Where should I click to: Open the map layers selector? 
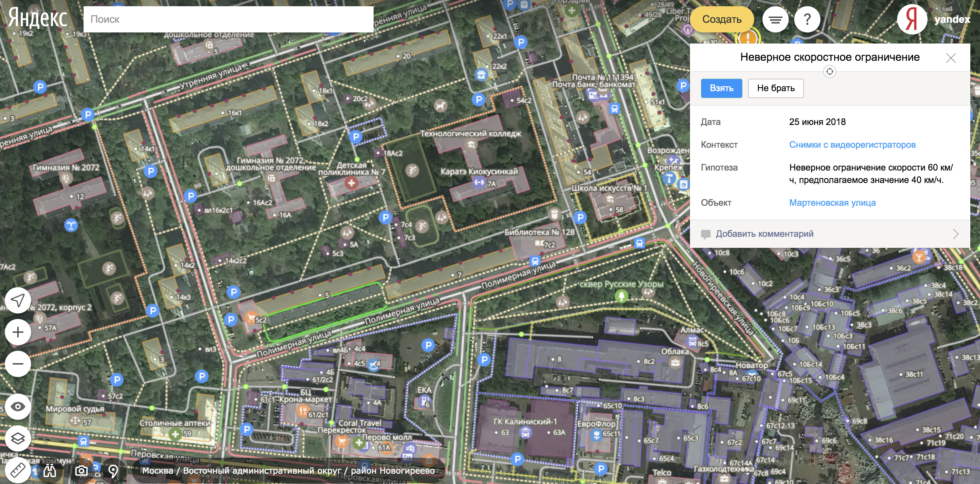pyautogui.click(x=18, y=438)
